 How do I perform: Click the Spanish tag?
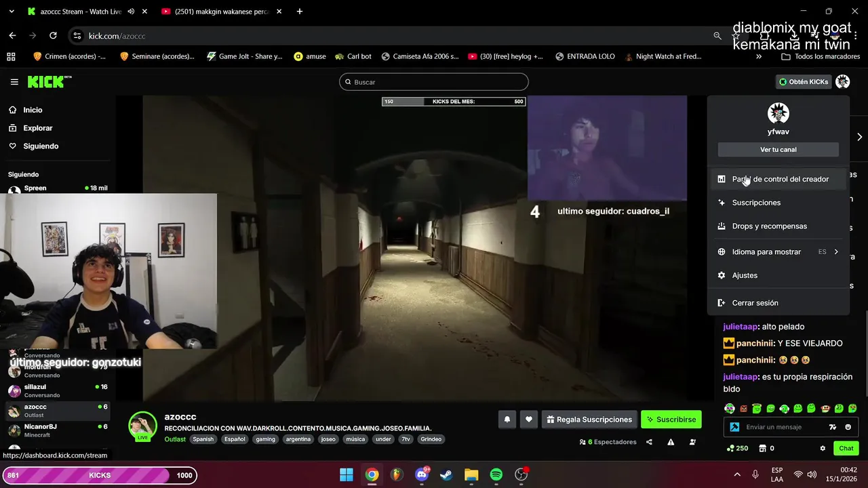click(x=203, y=439)
